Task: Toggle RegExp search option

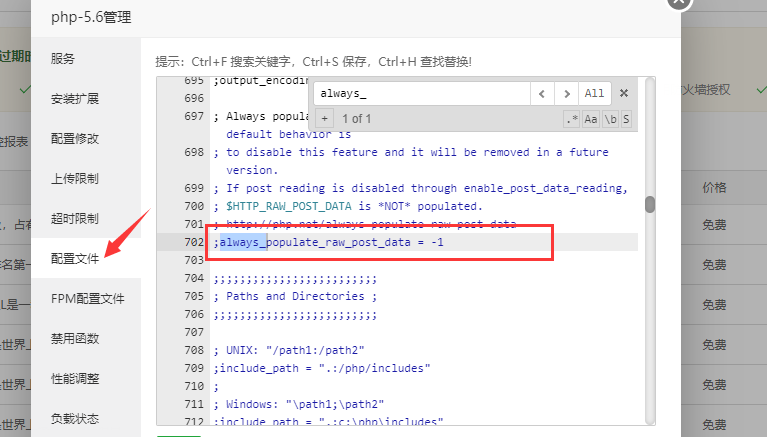Action: (571, 119)
